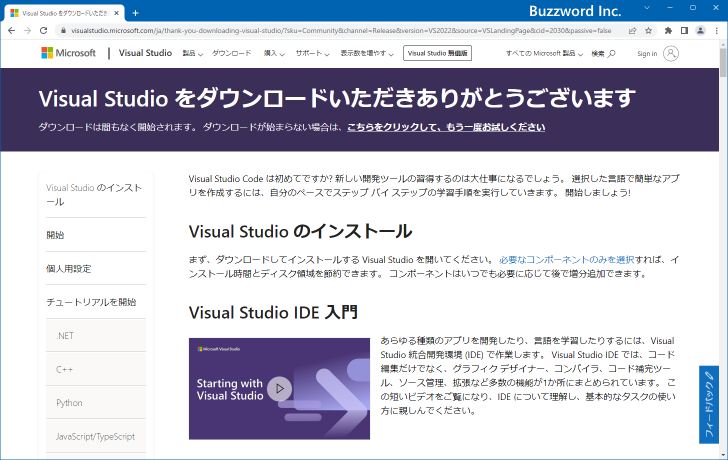Select .NET tutorial in sidebar
The width and height of the screenshot is (728, 460).
pos(96,336)
